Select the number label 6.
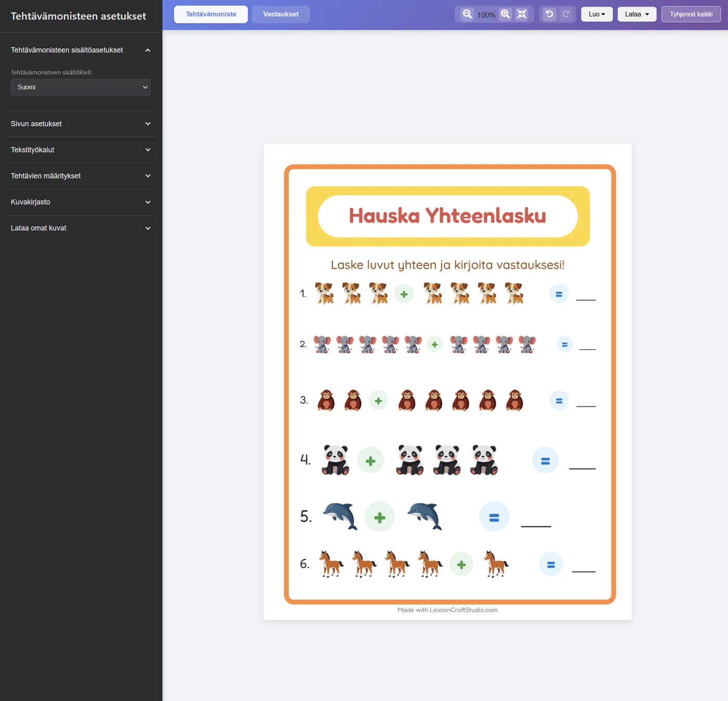728x701 pixels. [305, 564]
